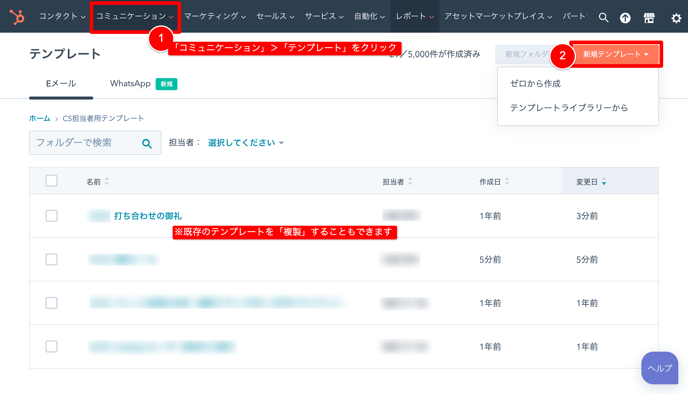Open the search magnifier in top bar
This screenshot has height=394, width=688.
(603, 18)
